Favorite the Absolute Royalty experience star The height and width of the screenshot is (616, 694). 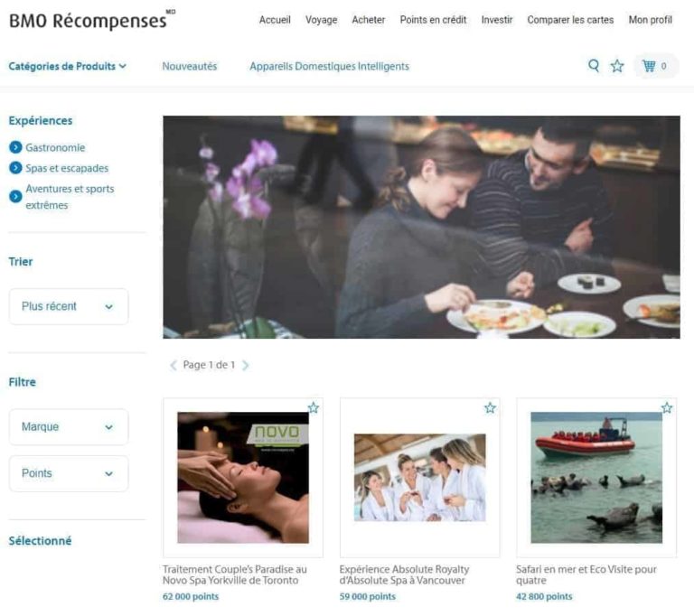[490, 407]
